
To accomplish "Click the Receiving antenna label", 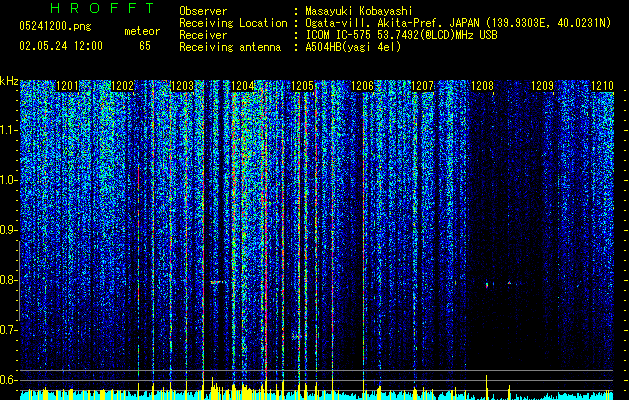I will (230, 47).
